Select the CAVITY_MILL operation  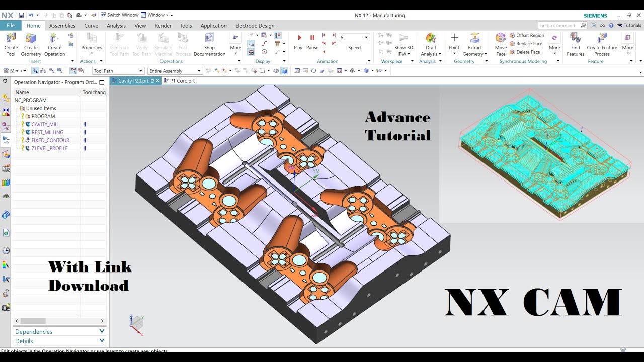(45, 124)
